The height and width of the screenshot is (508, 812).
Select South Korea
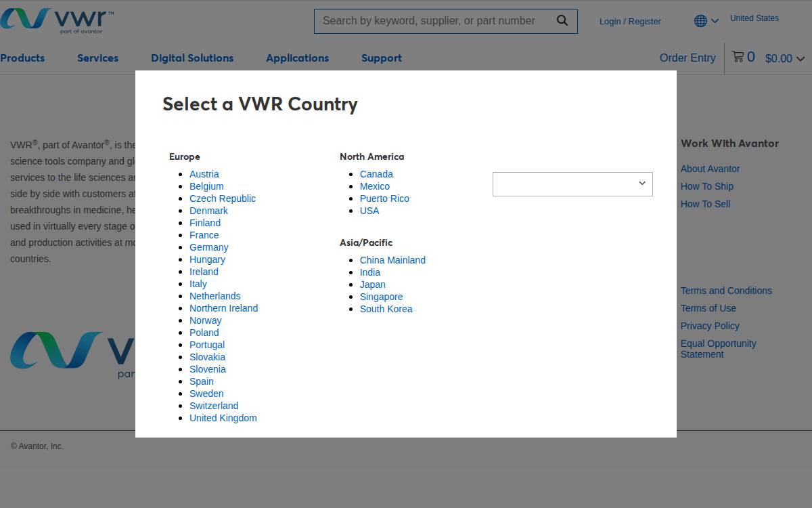click(386, 309)
